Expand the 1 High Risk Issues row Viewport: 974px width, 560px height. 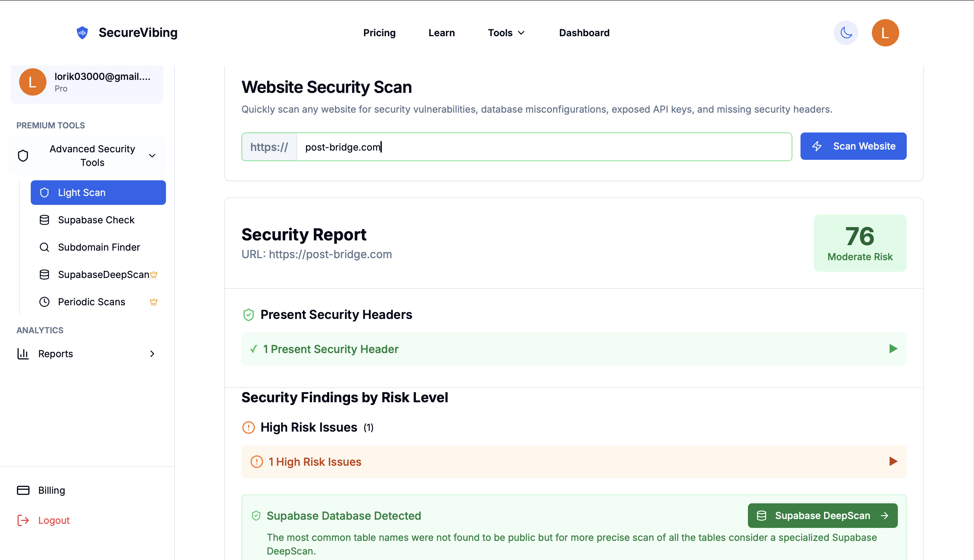tap(893, 462)
